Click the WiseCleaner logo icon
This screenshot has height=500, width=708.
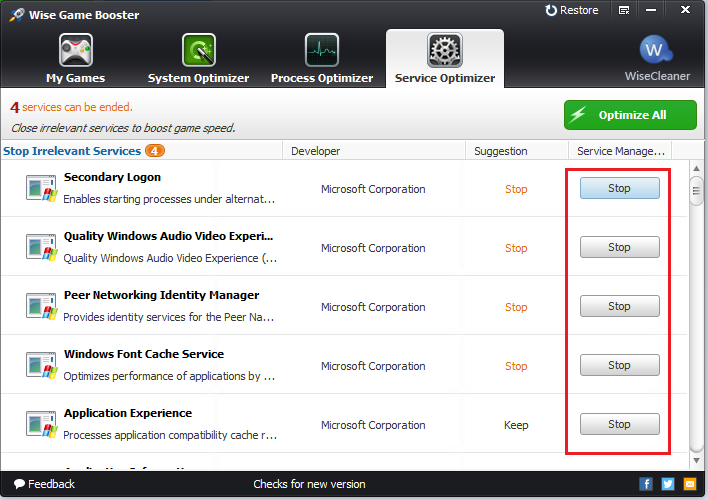pyautogui.click(x=656, y=51)
